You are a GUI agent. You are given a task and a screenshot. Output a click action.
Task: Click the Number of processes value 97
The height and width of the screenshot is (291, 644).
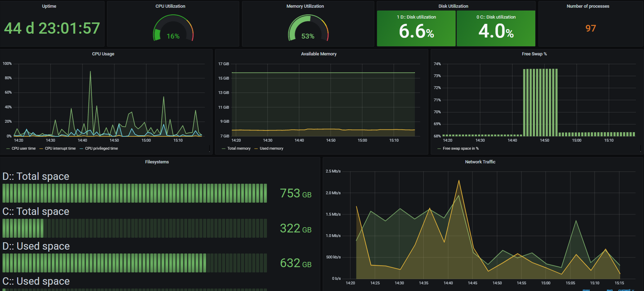590,28
